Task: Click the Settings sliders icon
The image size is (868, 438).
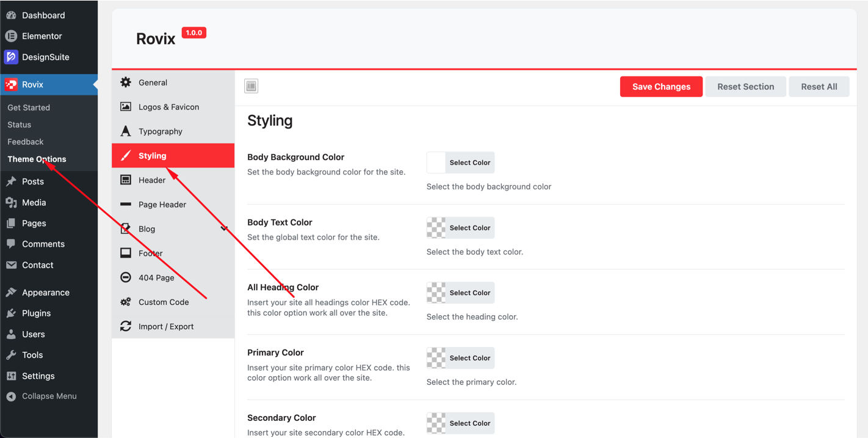Action: coord(11,376)
